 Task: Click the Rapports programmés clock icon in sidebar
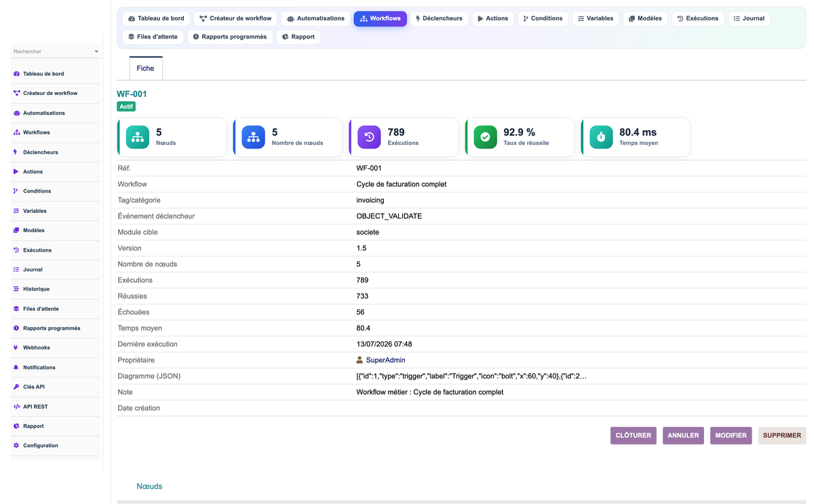[16, 328]
